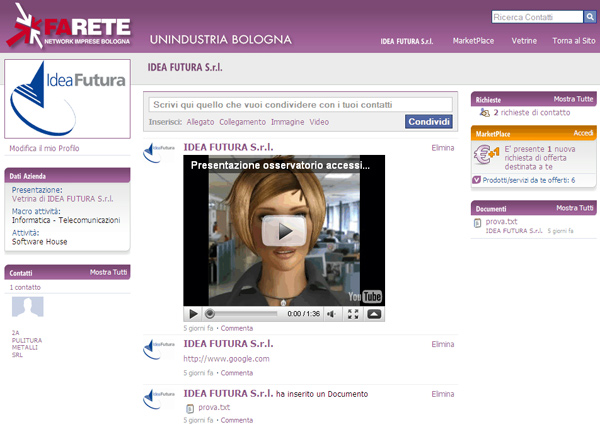Open the MarketPlace nav item
This screenshot has height=427, width=600.
pyautogui.click(x=473, y=41)
